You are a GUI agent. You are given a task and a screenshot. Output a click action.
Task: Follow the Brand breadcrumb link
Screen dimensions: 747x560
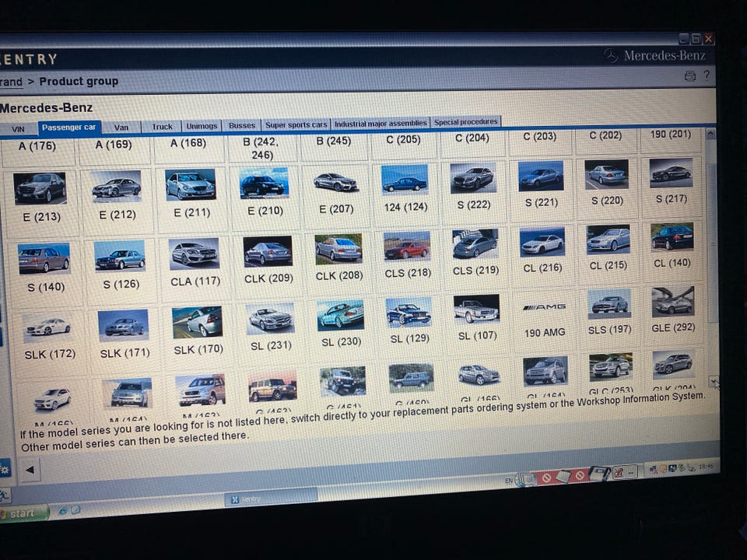click(11, 82)
